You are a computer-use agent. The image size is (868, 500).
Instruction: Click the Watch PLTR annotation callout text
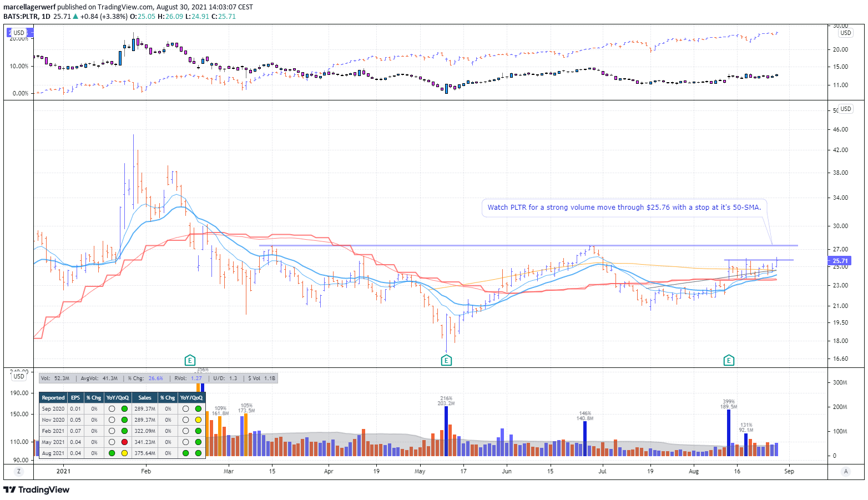[x=624, y=208]
